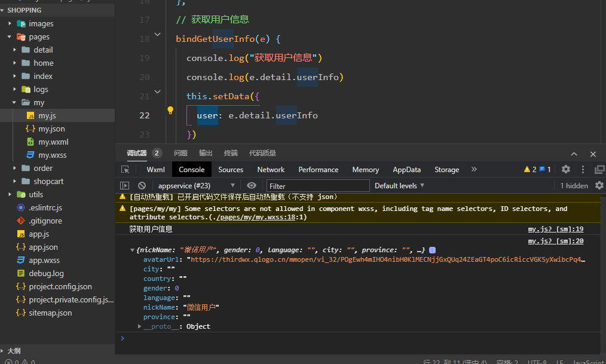Screen dimensions: 606x364
Task: Open the three-dot DevTools menu
Action: pos(583,169)
